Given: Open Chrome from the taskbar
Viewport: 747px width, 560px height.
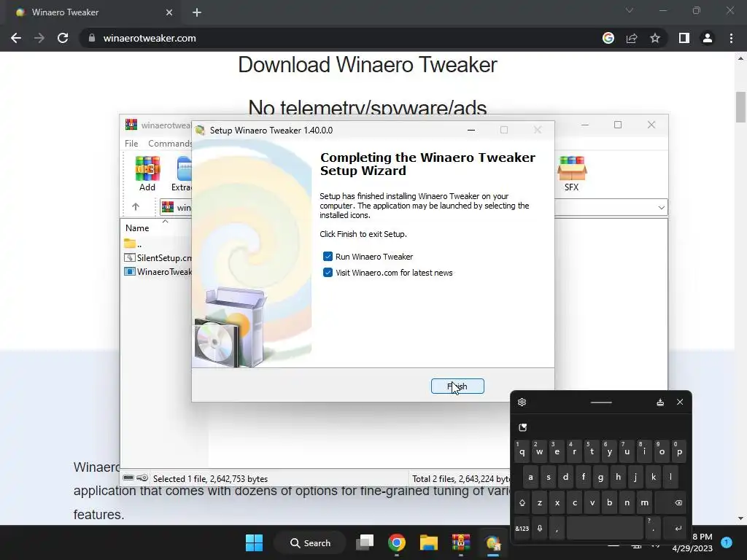Looking at the screenshot, I should point(397,542).
